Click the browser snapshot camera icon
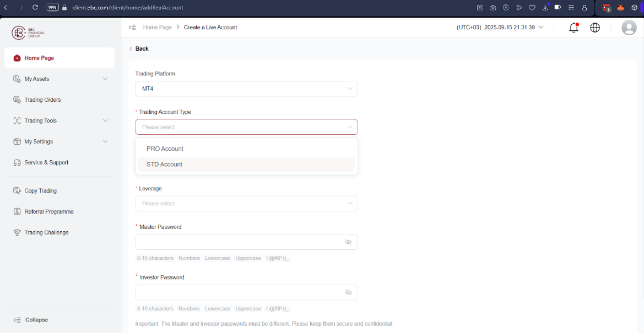This screenshot has height=333, width=644. tap(493, 7)
